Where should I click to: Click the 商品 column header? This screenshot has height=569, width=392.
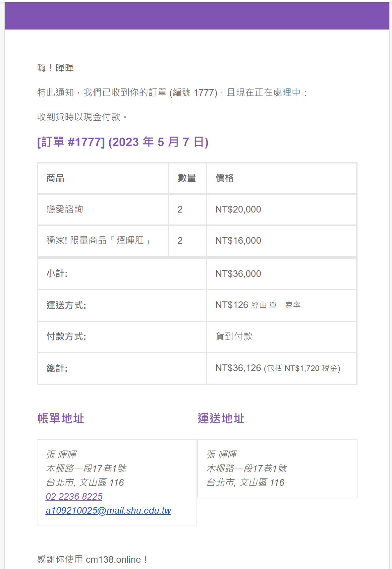(55, 178)
